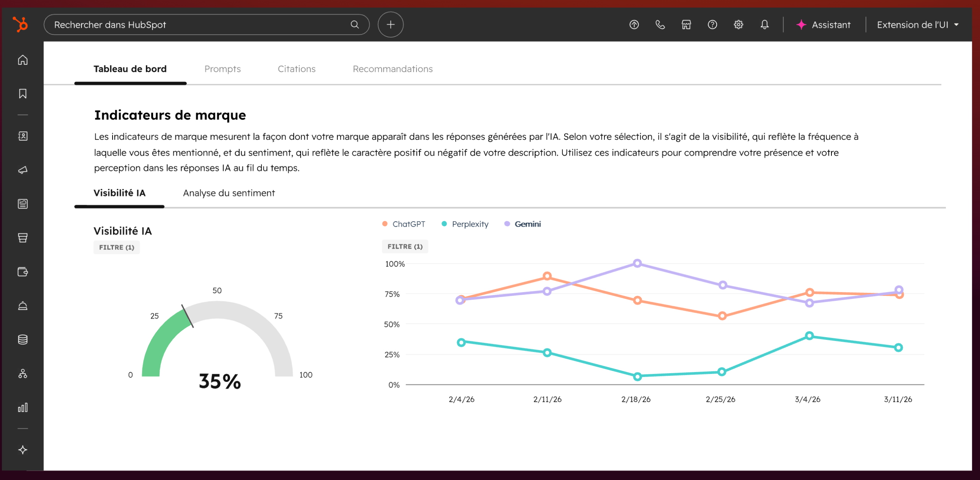This screenshot has width=980, height=480.
Task: Expand the Extension de l'UI account menu
Action: pyautogui.click(x=918, y=24)
